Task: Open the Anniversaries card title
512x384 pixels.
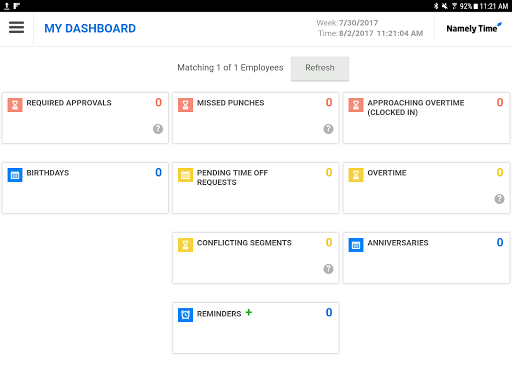Action: (x=398, y=243)
